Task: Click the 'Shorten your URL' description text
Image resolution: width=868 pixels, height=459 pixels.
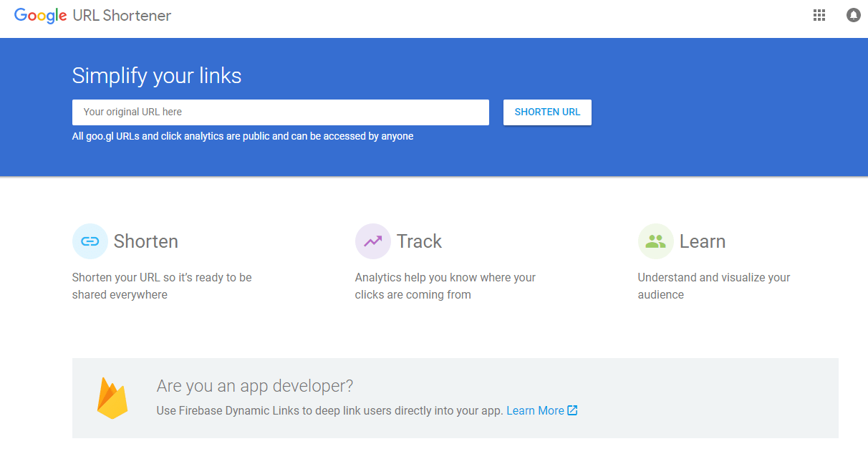Action: [162, 286]
